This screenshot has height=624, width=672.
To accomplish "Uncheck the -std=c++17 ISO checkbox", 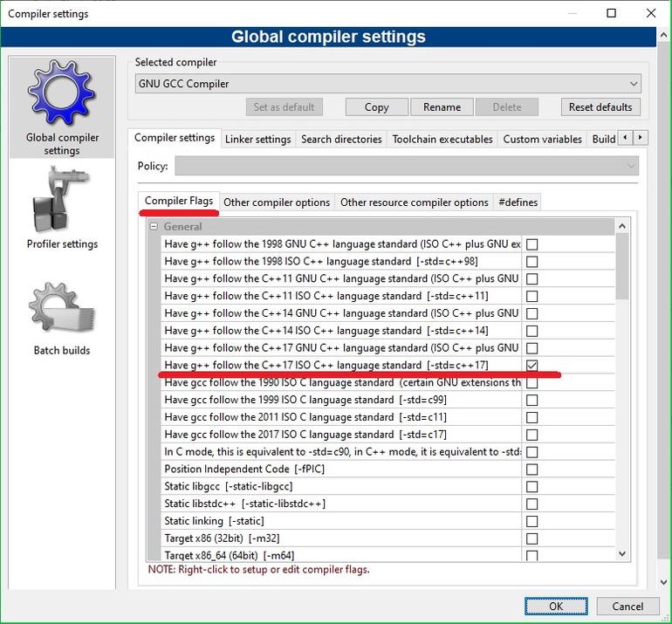I will [x=531, y=365].
